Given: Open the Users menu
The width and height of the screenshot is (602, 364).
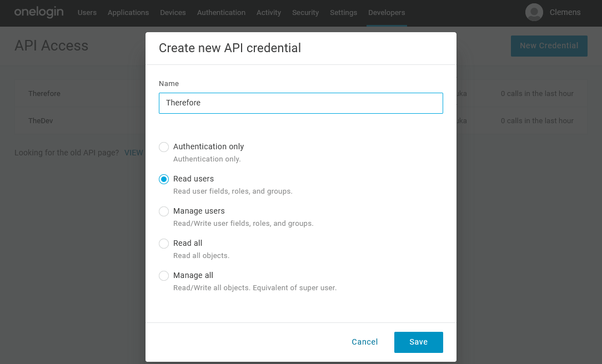Looking at the screenshot, I should 87,12.
